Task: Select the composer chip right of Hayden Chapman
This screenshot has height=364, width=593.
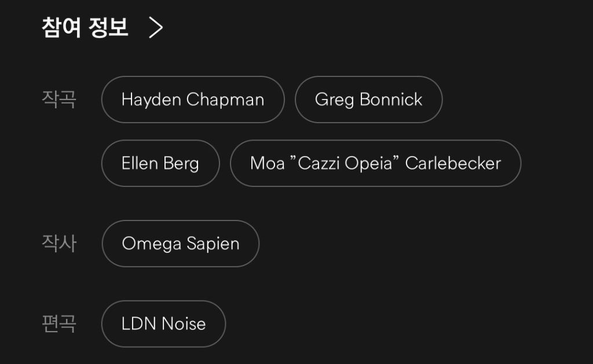Action: 368,100
